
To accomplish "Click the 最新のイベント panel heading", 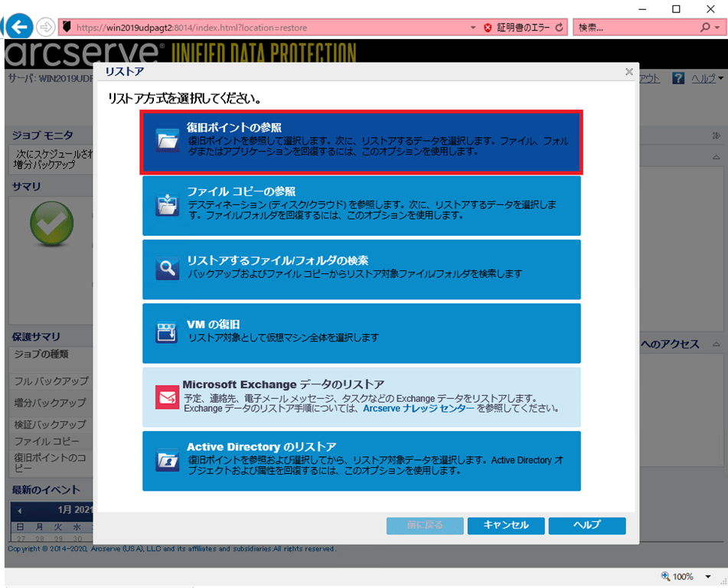I will [46, 489].
